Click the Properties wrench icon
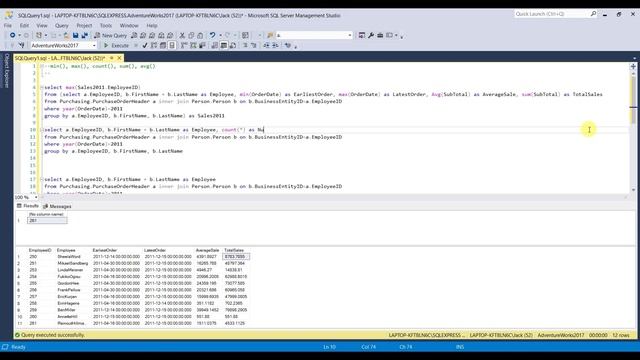Screen dimensions: 640x360 [371, 36]
